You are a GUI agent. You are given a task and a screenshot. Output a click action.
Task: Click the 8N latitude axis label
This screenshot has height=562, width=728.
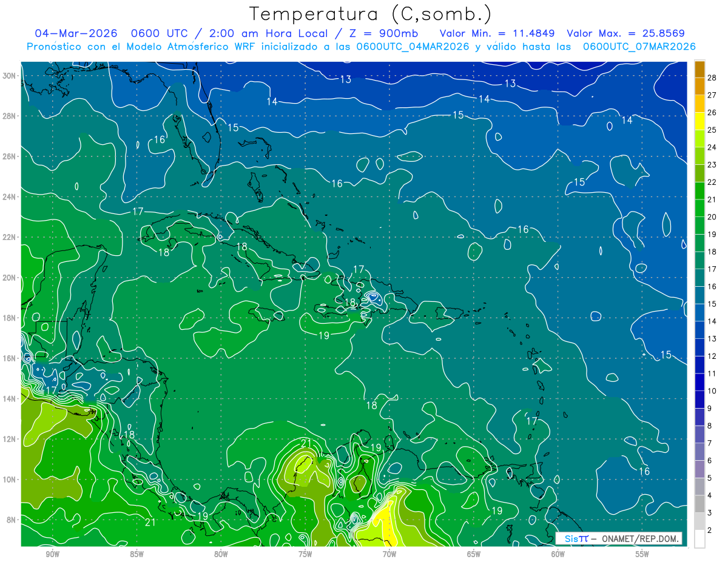coord(12,520)
